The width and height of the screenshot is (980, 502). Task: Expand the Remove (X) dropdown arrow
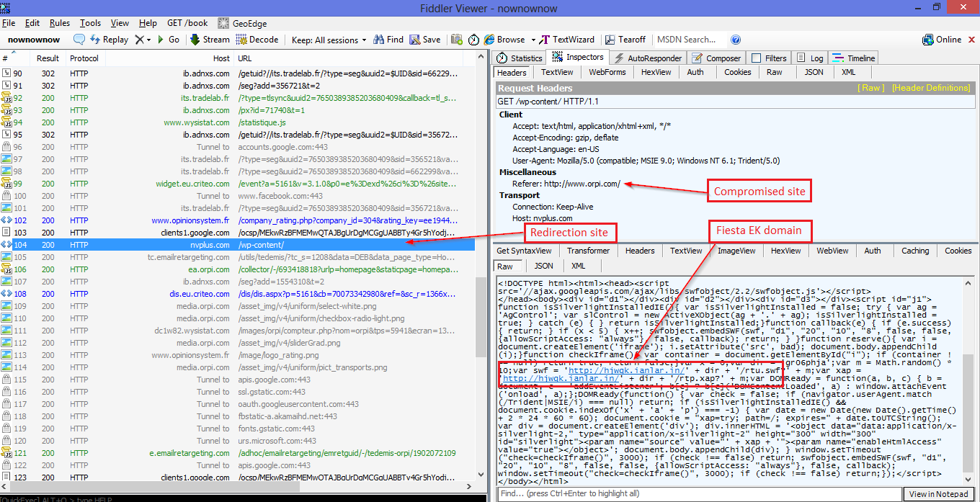[x=148, y=40]
